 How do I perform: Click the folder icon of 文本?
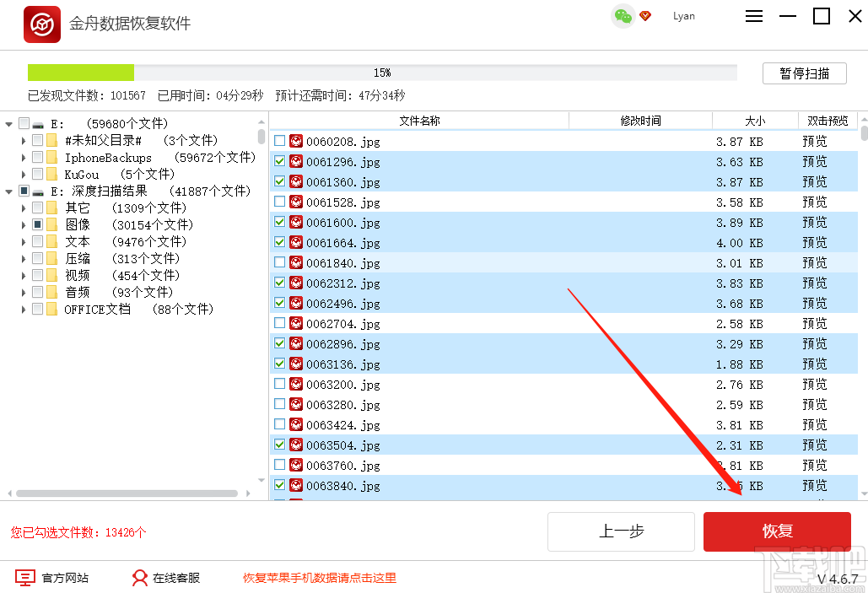click(x=52, y=241)
